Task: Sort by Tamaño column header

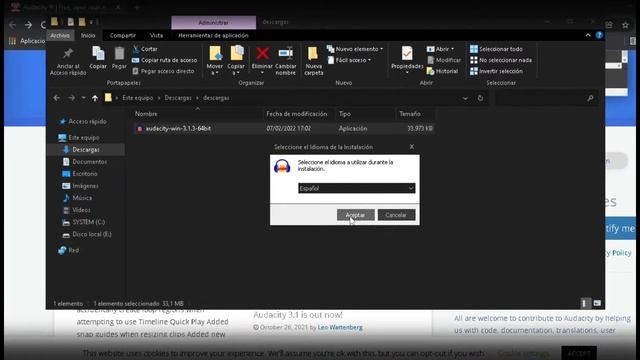Action: [x=410, y=114]
